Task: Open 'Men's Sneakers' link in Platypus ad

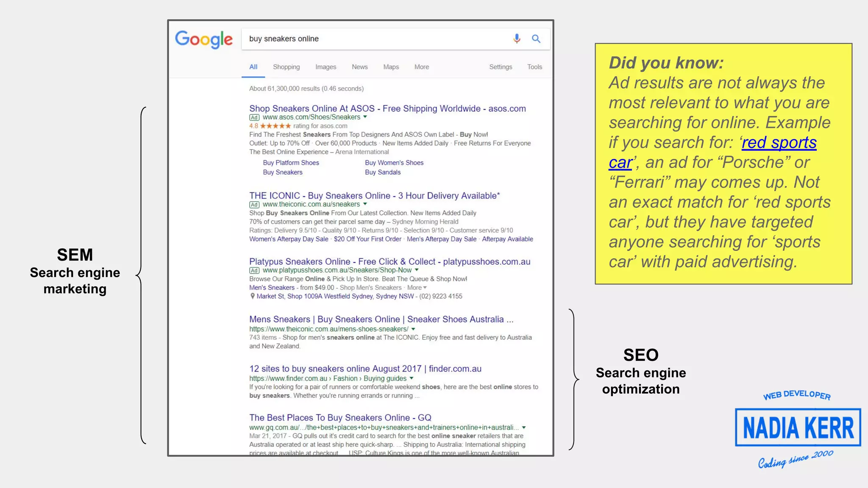Action: pos(272,288)
